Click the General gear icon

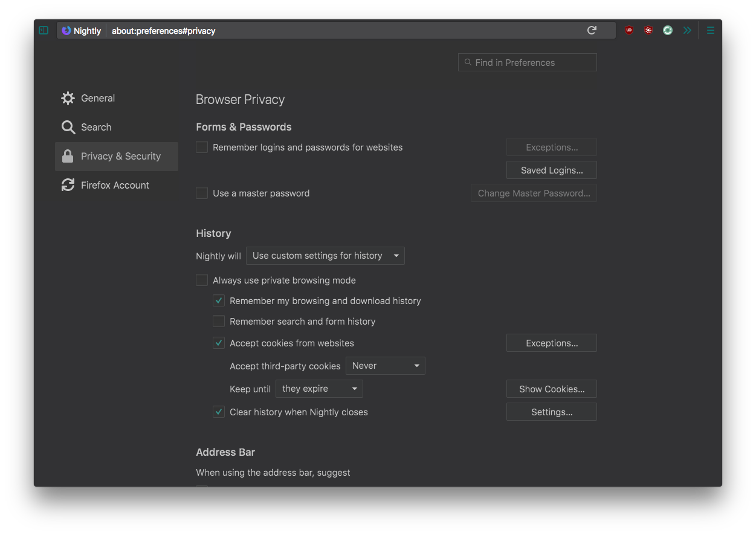coord(68,98)
